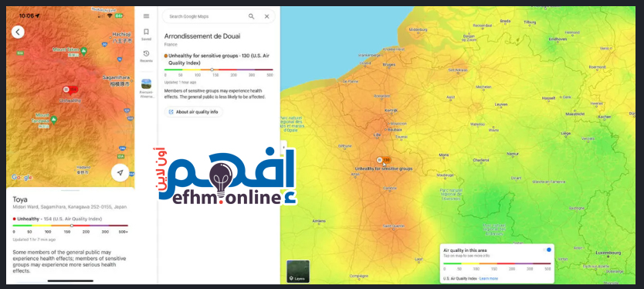644x289 pixels.
Task: Open the hamburger menu in Google Maps
Action: point(146,16)
